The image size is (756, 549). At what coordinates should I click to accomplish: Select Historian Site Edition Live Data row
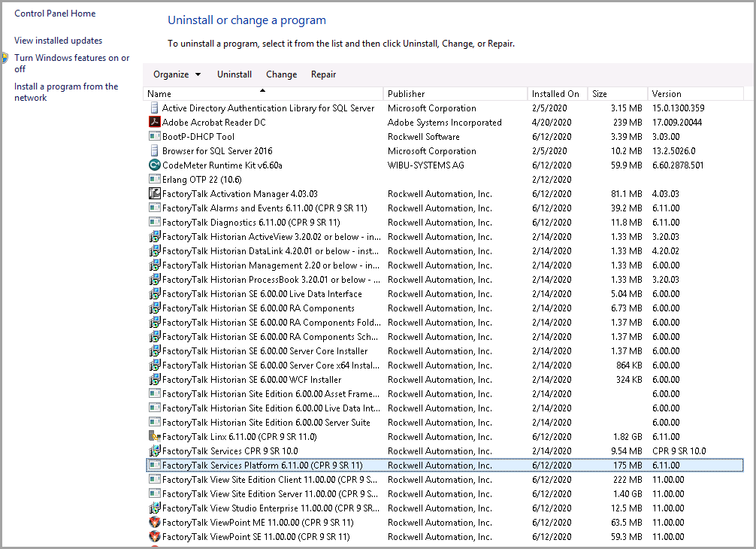(x=444, y=408)
